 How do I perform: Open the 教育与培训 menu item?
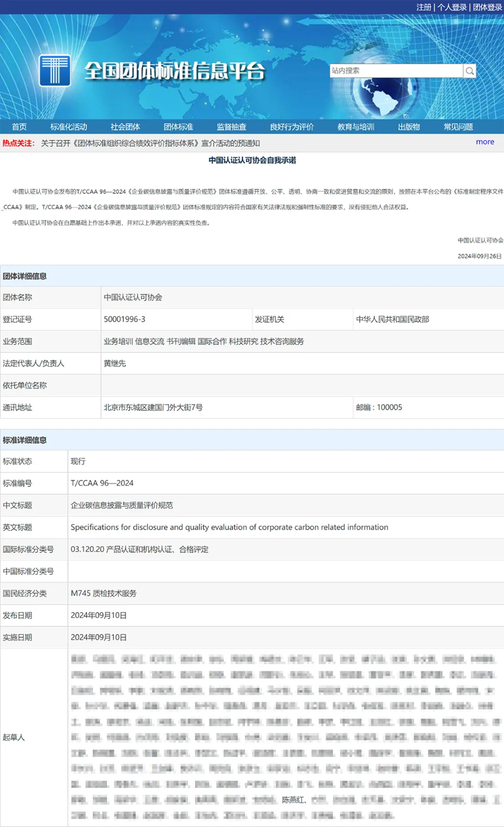(356, 127)
